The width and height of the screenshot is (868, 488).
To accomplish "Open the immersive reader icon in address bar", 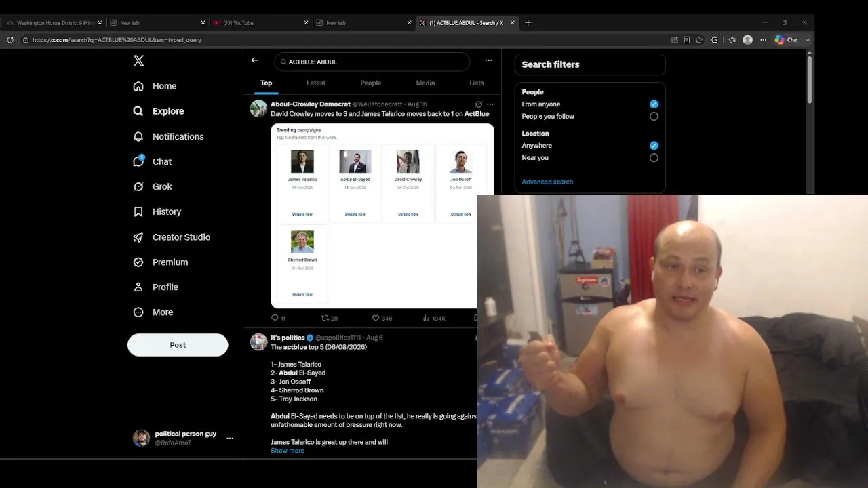I will click(687, 40).
